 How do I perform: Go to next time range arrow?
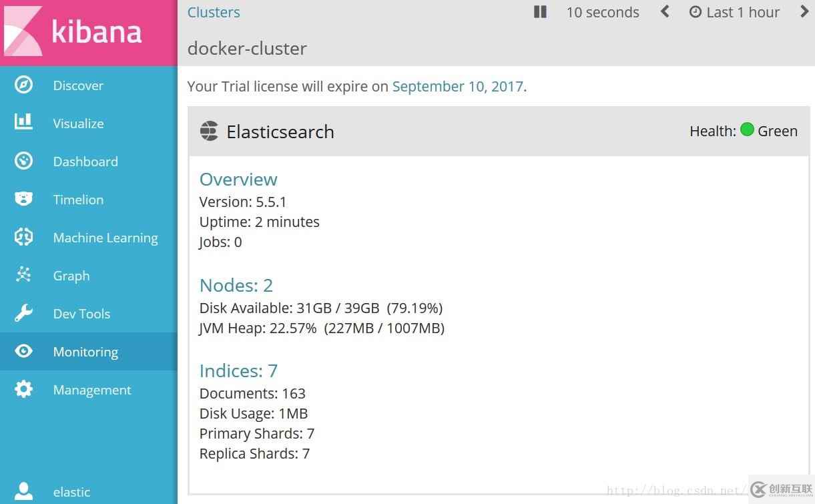pyautogui.click(x=804, y=12)
